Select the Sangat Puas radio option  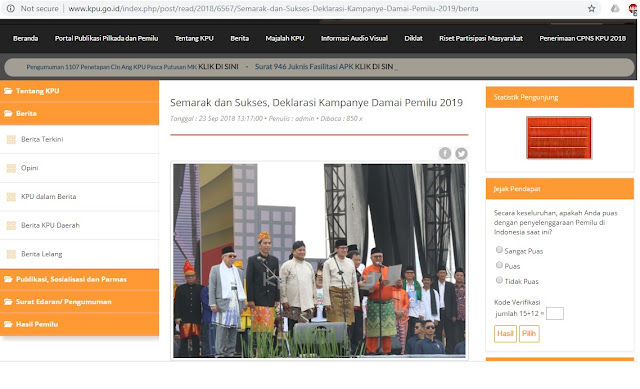[499, 249]
